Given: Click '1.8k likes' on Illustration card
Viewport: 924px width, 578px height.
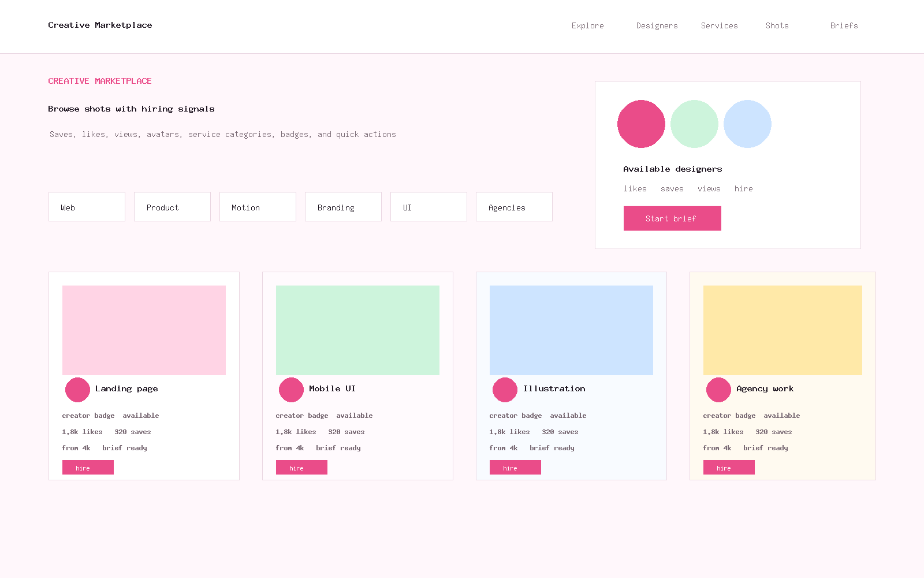Looking at the screenshot, I should tap(509, 432).
